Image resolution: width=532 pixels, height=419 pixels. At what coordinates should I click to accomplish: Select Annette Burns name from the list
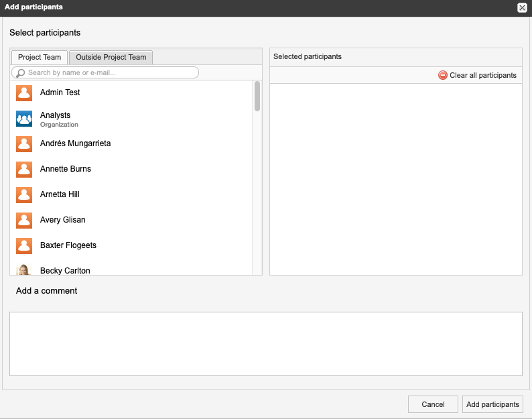(x=66, y=169)
